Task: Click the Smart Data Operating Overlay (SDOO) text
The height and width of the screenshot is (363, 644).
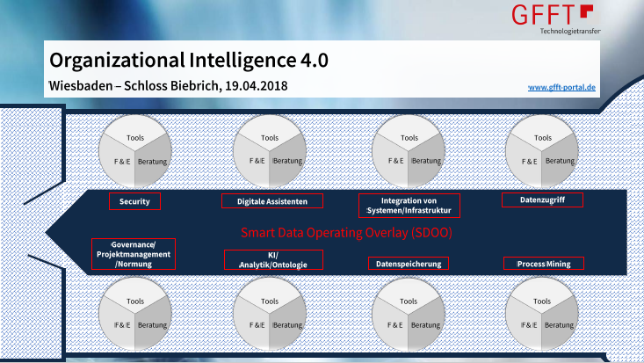Action: 346,233
